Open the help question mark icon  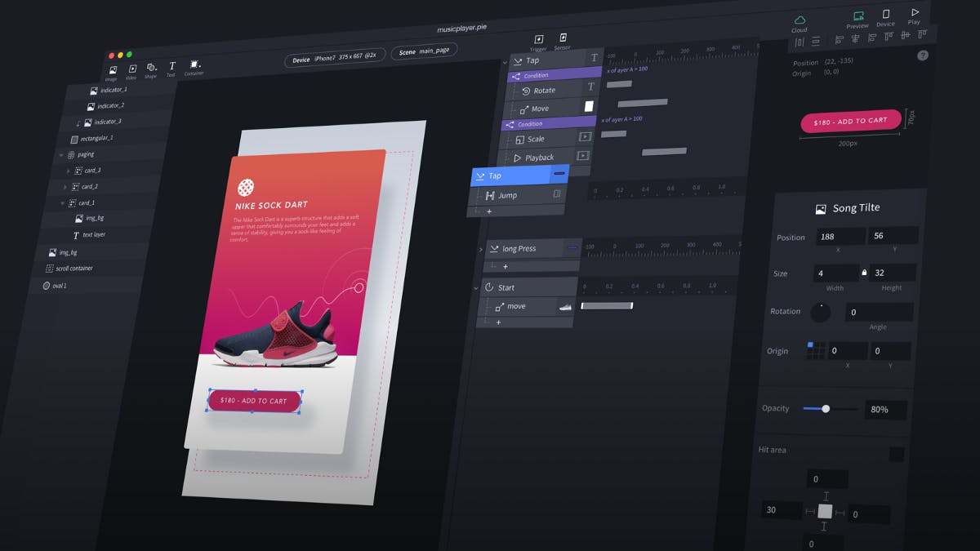pos(923,56)
